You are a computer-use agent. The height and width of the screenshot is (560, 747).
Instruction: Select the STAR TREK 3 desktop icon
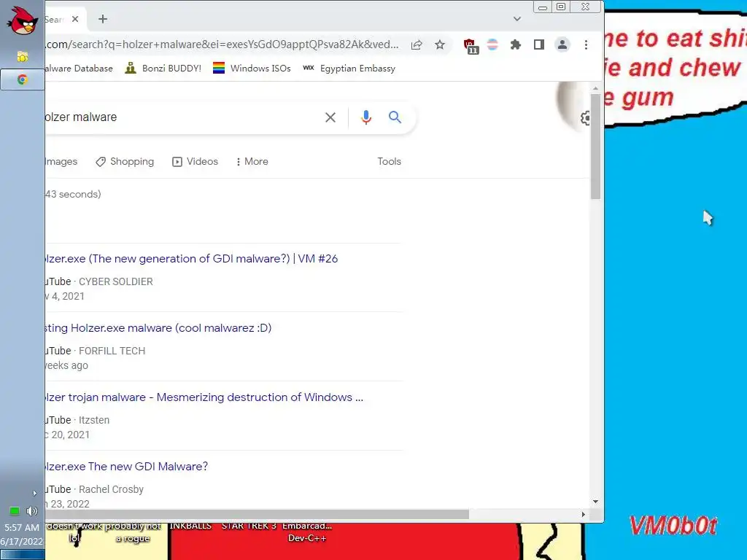coord(249,526)
